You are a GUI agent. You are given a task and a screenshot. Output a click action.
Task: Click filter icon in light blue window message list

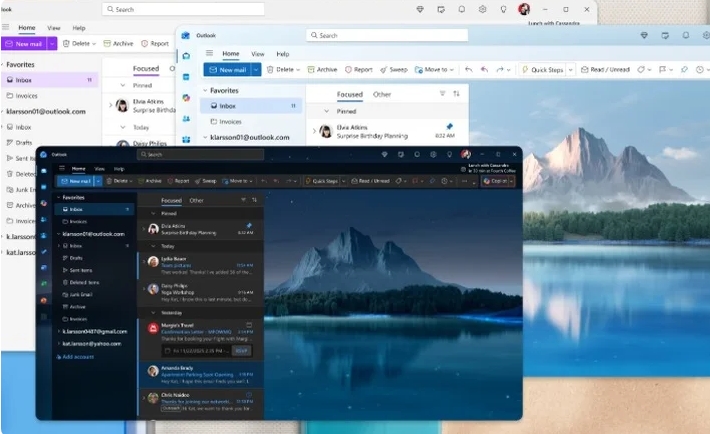pyautogui.click(x=442, y=94)
